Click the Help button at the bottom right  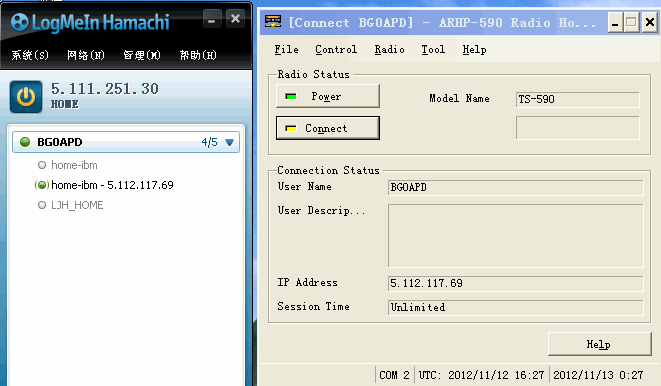[599, 344]
